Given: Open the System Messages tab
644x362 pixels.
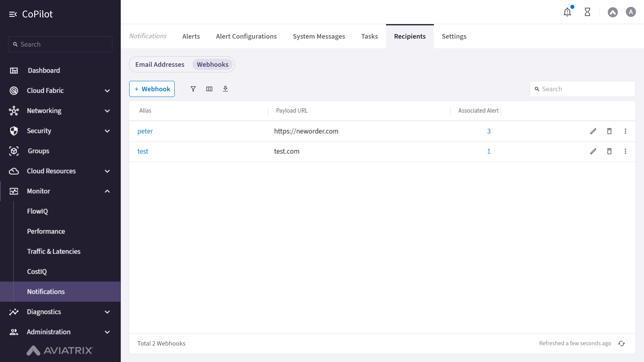Looking at the screenshot, I should pos(319,36).
